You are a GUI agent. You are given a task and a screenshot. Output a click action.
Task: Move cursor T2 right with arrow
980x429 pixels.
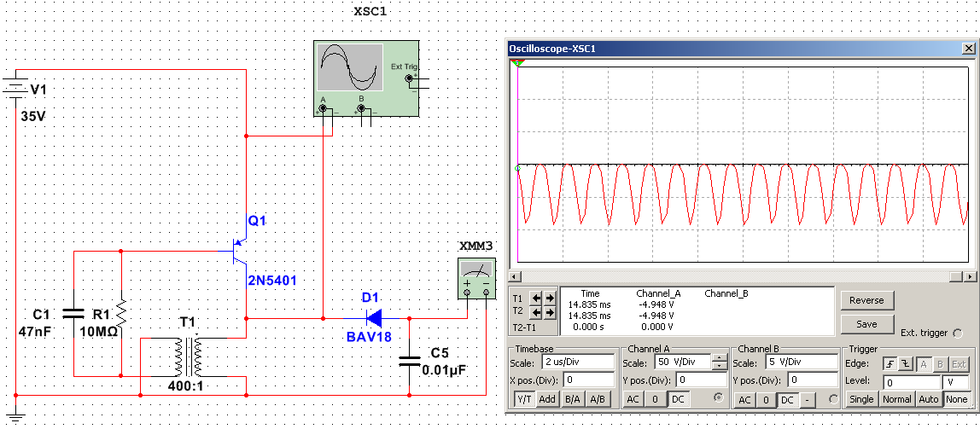[x=549, y=311]
